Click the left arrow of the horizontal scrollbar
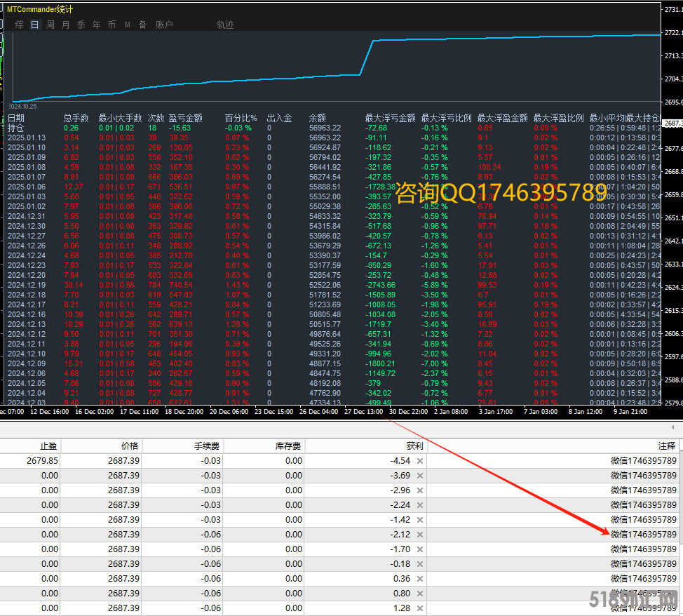The image size is (683, 616). click(672, 428)
